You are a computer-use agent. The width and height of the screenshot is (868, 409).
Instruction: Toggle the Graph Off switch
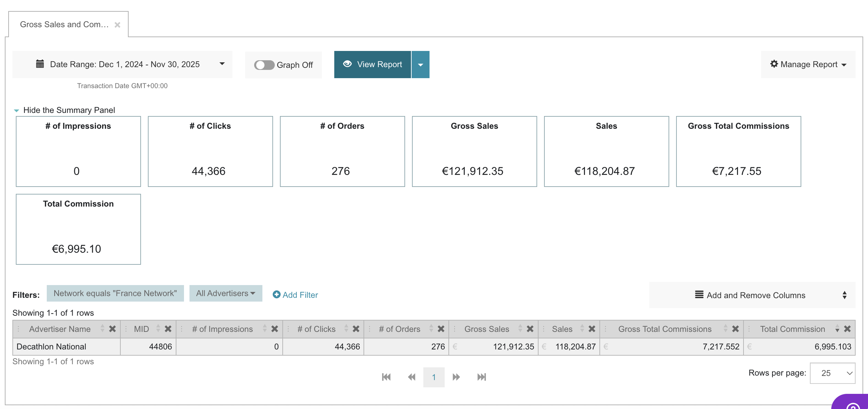tap(264, 65)
